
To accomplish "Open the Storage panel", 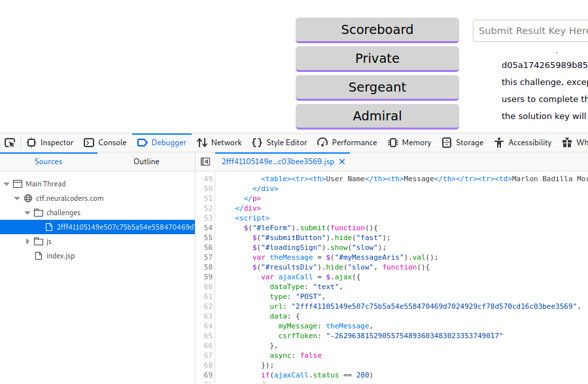I will click(x=462, y=143).
